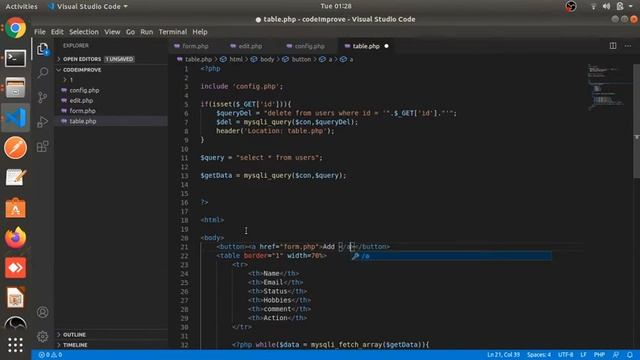Screen dimensions: 640x360
Task: Open the Text Editor from dock
Action: tap(16, 178)
